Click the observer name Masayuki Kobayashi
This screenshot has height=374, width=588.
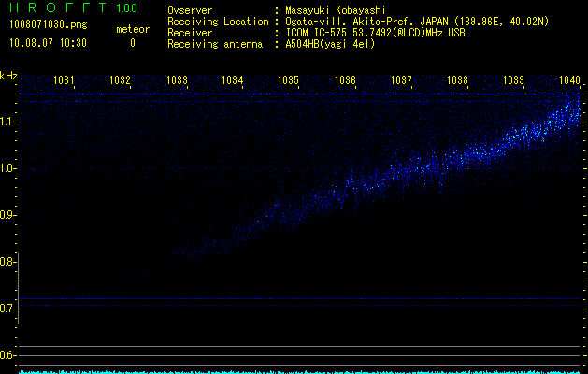tap(336, 10)
